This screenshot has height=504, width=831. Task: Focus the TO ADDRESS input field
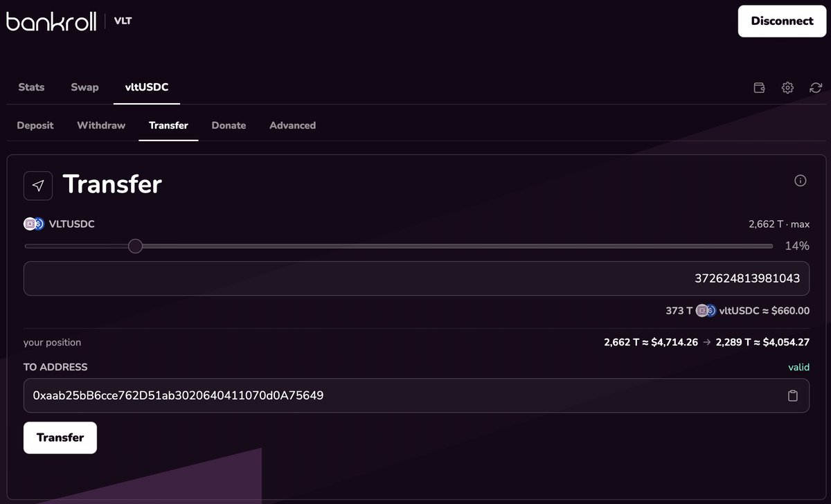point(416,395)
